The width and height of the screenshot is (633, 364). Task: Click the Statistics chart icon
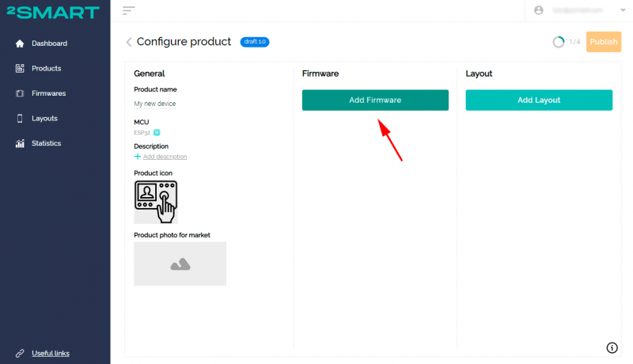point(20,143)
